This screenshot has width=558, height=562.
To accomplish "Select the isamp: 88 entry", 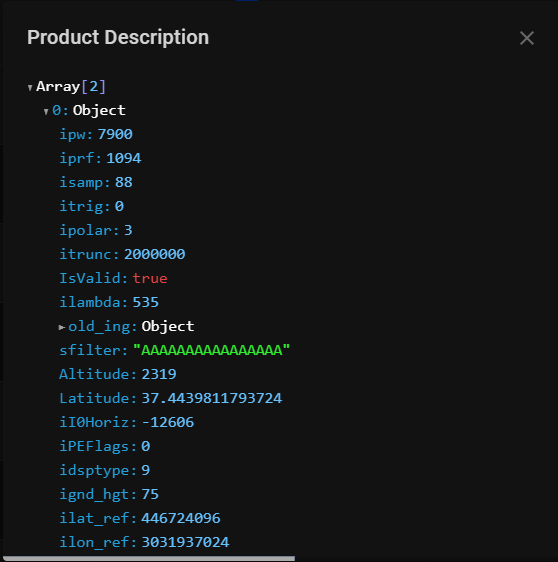I will pyautogui.click(x=96, y=182).
